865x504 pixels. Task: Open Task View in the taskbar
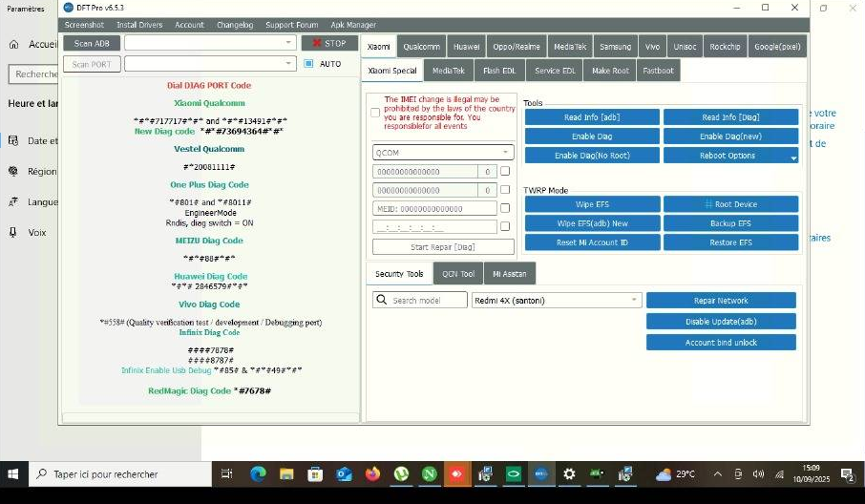coord(226,473)
